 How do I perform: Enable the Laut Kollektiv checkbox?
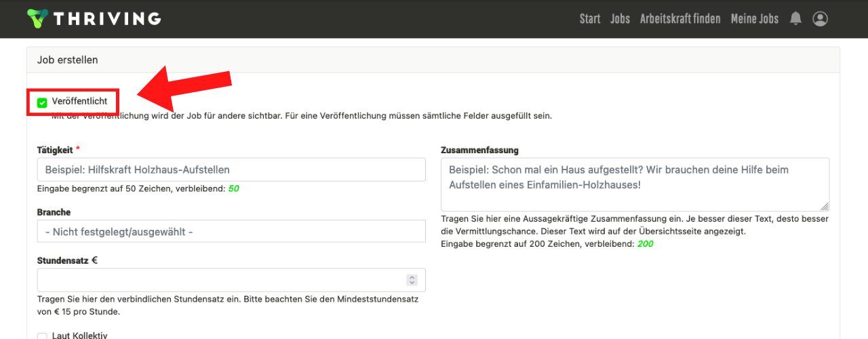pyautogui.click(x=42, y=336)
